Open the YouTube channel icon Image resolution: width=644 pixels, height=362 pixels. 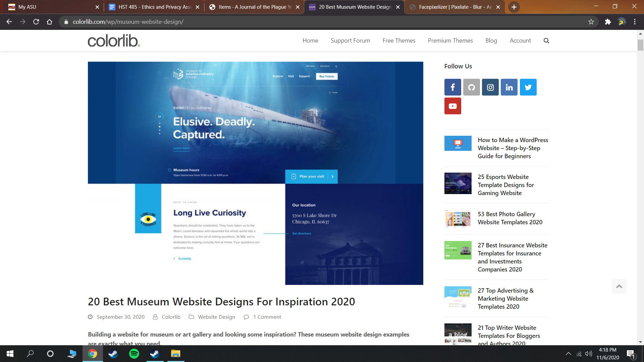pyautogui.click(x=452, y=106)
